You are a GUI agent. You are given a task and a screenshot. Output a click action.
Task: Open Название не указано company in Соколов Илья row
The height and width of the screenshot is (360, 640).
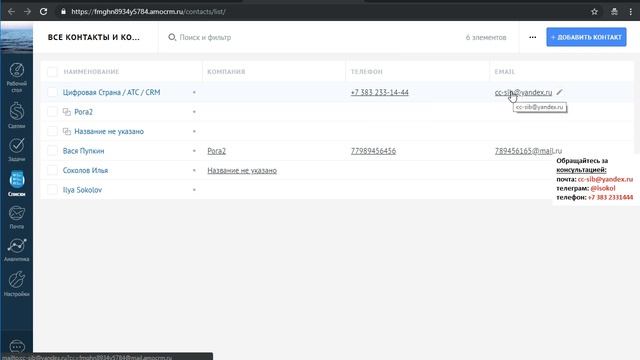(242, 170)
